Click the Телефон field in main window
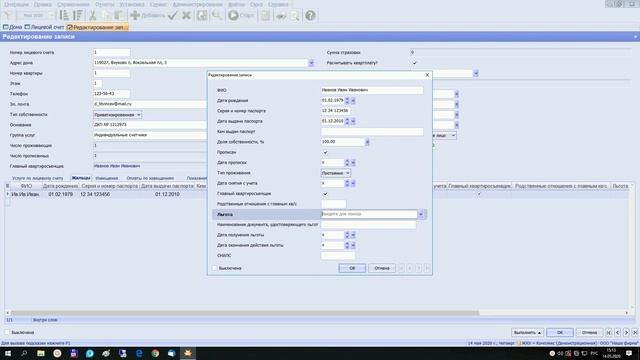 [111, 94]
